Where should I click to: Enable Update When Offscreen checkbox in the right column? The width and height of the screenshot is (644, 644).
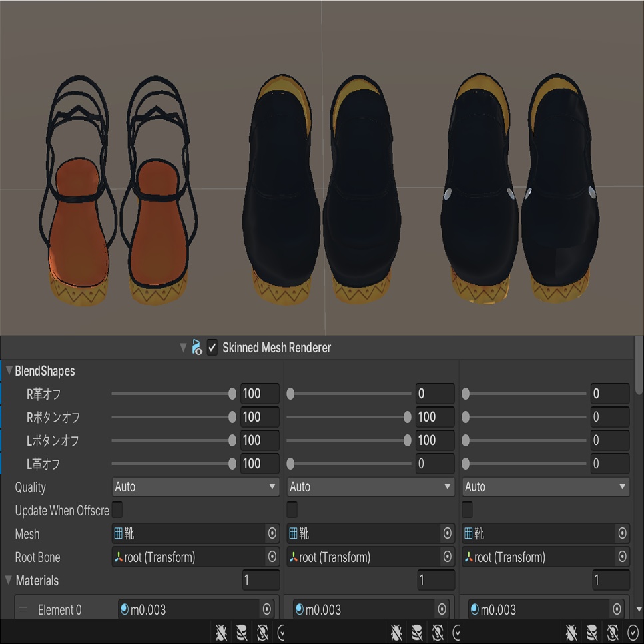pos(467,510)
